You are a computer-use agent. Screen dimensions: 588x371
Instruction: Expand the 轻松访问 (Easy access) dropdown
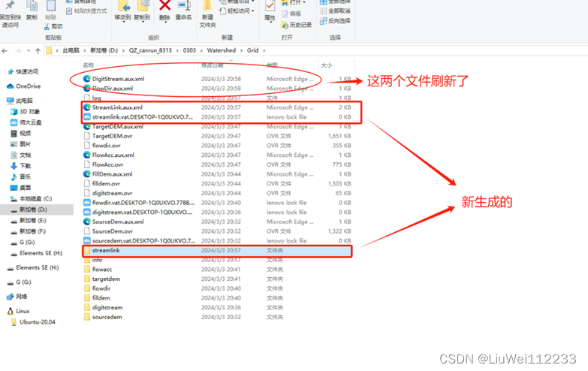(x=237, y=11)
